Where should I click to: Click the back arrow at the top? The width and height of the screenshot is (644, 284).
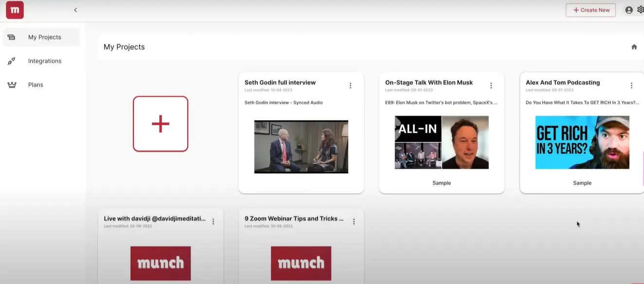(75, 10)
